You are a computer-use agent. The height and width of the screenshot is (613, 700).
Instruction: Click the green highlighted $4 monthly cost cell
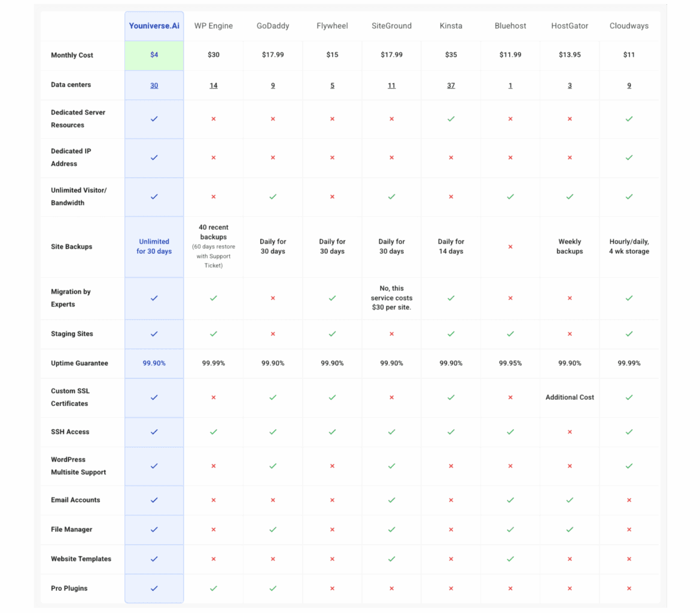(154, 55)
